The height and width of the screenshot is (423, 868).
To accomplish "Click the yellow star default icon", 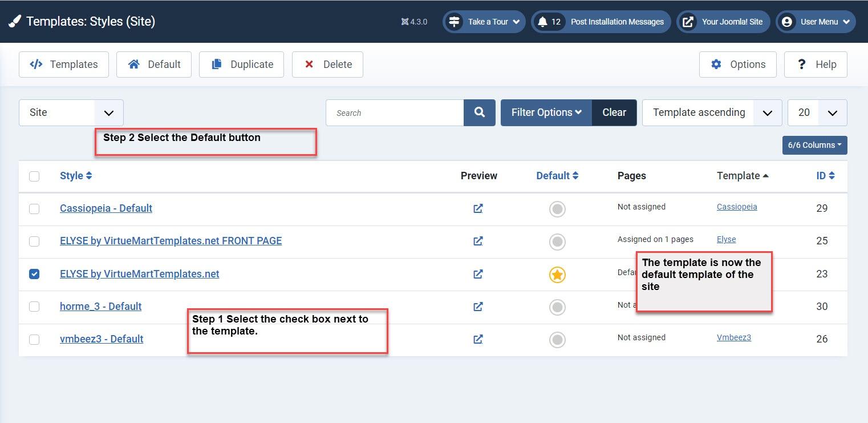I will [557, 275].
